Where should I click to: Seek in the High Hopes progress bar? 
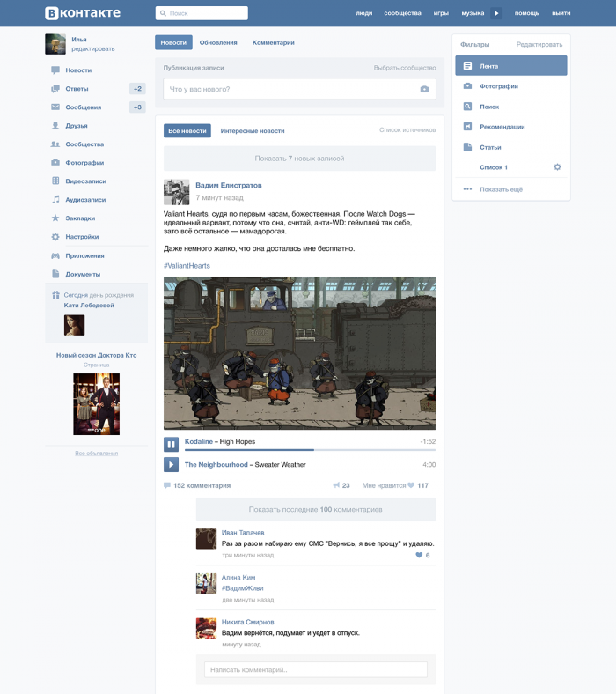click(310, 450)
